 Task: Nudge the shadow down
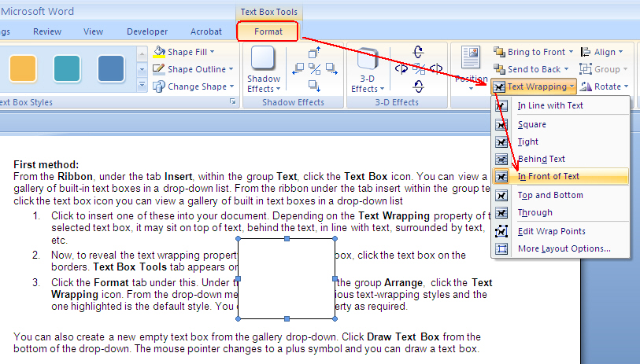pyautogui.click(x=314, y=86)
